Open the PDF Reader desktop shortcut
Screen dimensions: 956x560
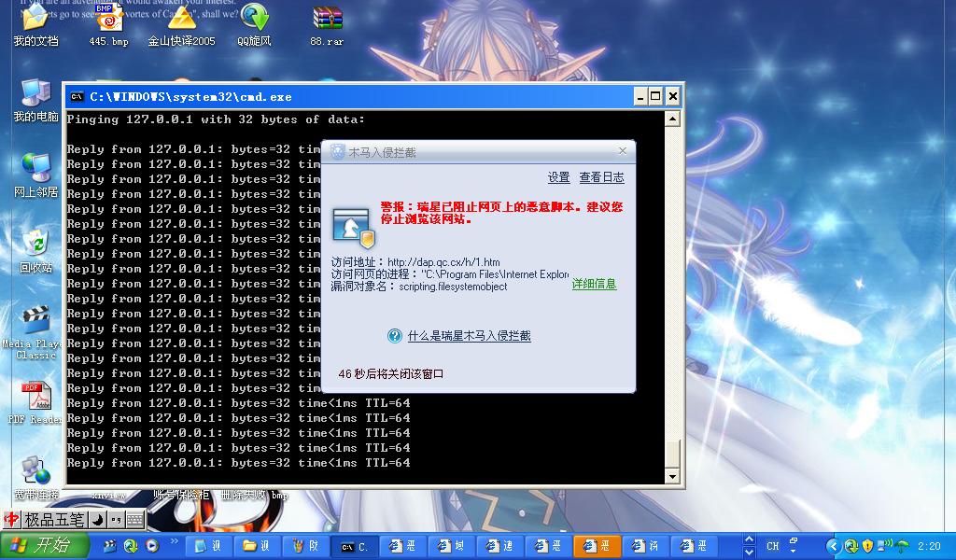coord(35,402)
